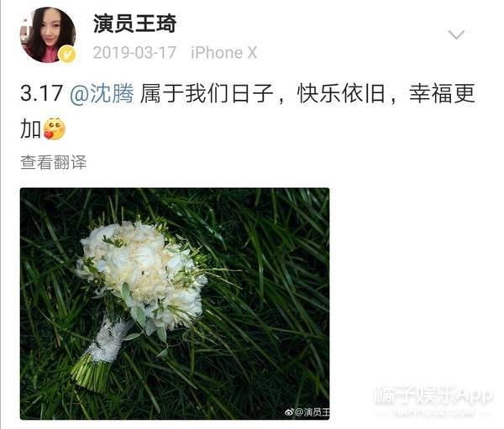Tap 查看翻译 to view translation
The width and height of the screenshot is (504, 429).
pos(54,162)
